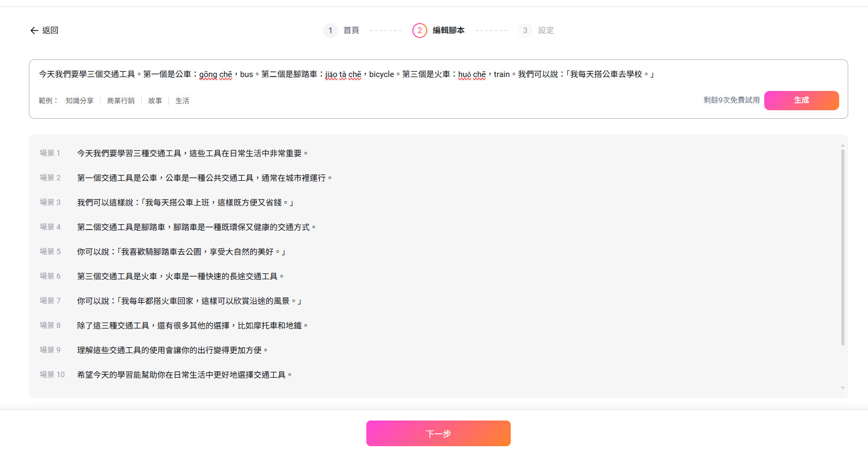The height and width of the screenshot is (451, 868).
Task: Choose the 知識分享 example
Action: point(80,101)
